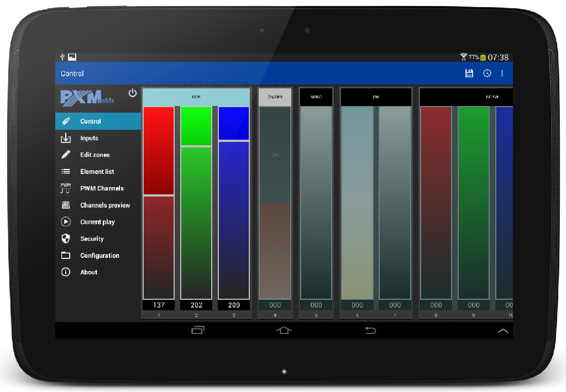Viewport: 566px width, 392px height.
Task: Select the PWM Channels sidebar icon
Action: (x=66, y=188)
